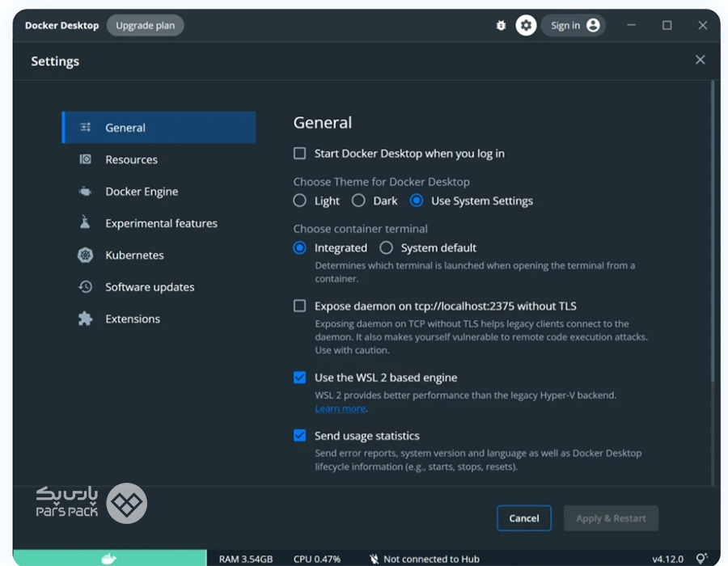
Task: Click the bug troubleshoot icon in header
Action: coord(501,26)
